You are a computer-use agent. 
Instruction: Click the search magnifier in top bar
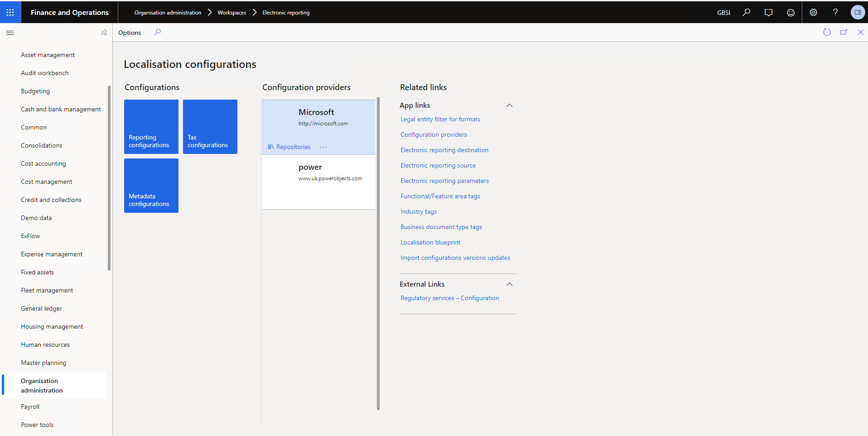[746, 12]
